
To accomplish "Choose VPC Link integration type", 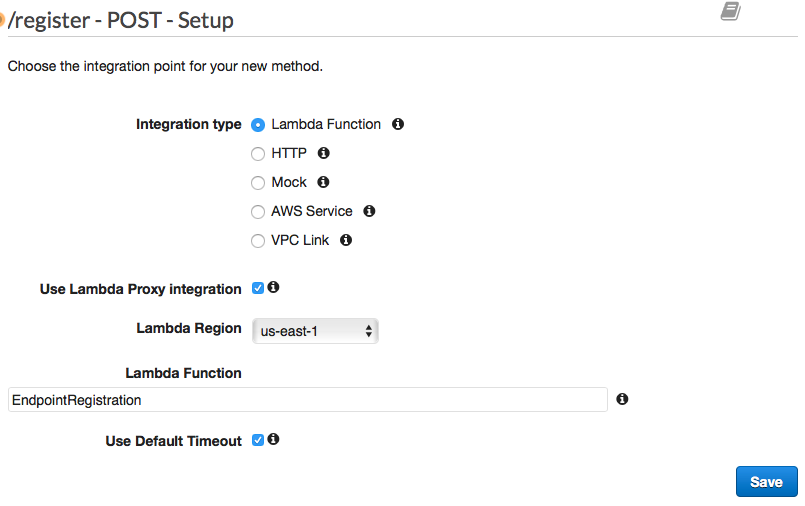I will pyautogui.click(x=258, y=241).
